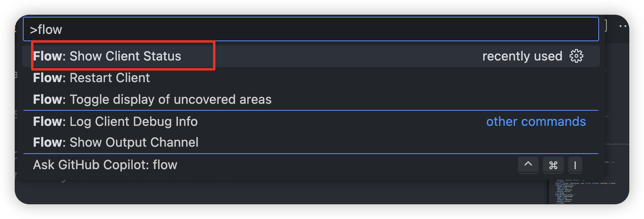The height and width of the screenshot is (219, 644).
Task: Choose Ask GitHub Copilot: flow option
Action: point(105,165)
